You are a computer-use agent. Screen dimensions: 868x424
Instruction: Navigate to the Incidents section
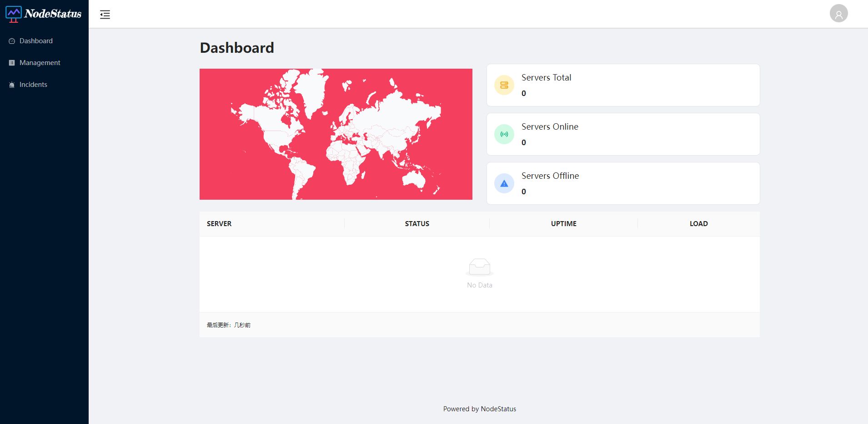(x=33, y=85)
